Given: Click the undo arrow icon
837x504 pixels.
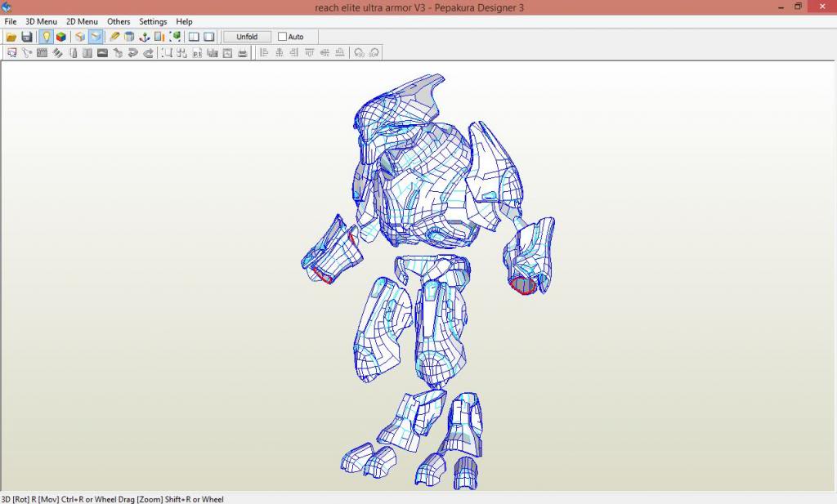Looking at the screenshot, I should (x=133, y=53).
